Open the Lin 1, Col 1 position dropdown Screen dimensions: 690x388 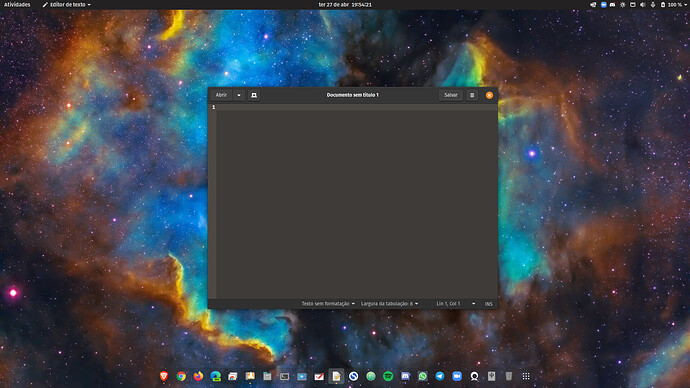click(455, 304)
